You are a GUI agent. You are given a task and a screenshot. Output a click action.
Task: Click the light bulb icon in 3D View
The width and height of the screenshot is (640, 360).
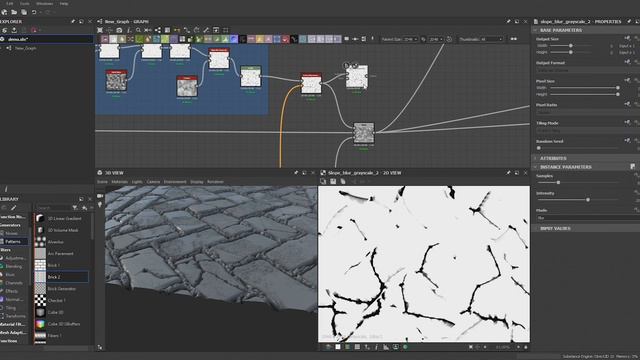point(100,205)
